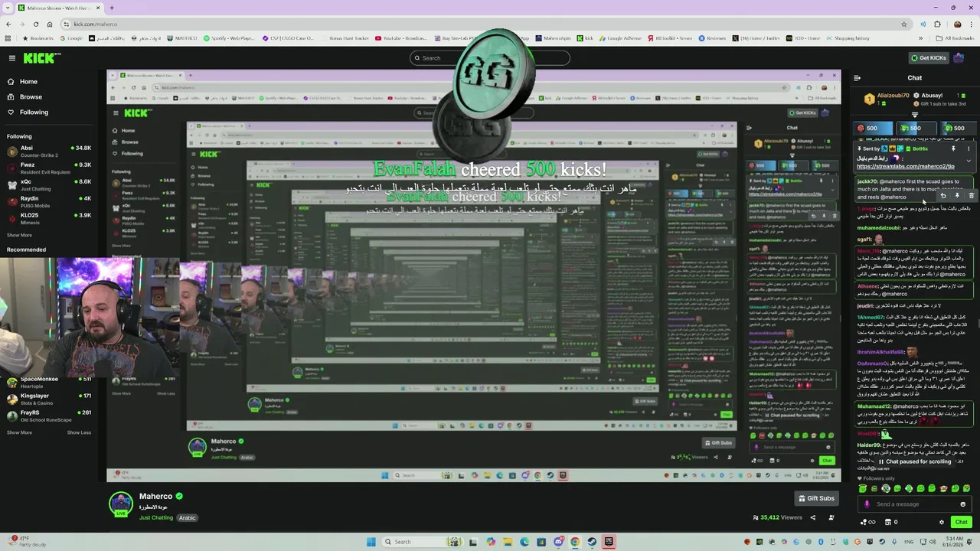980x551 pixels.
Task: Open the Just Chatting category link
Action: pos(156,518)
